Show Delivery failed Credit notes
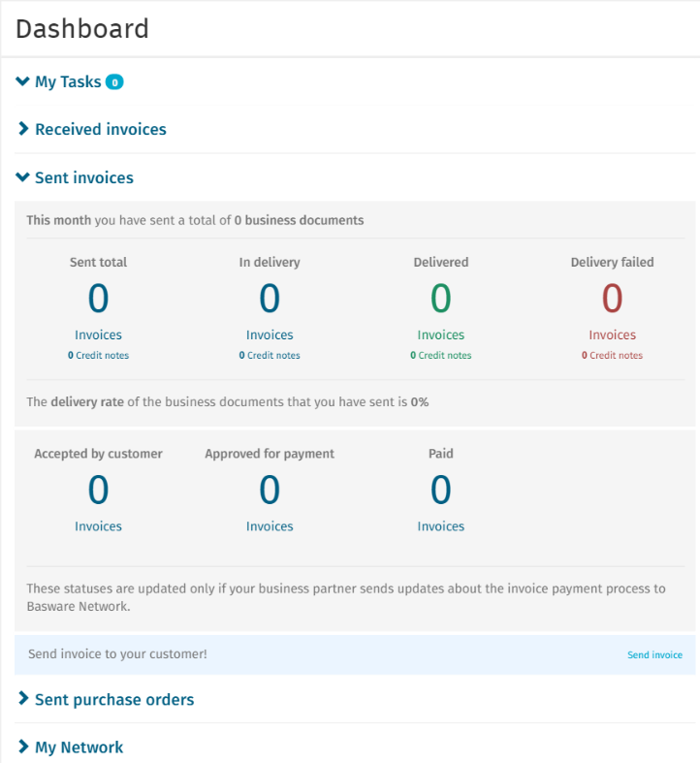The width and height of the screenshot is (700, 763). click(x=613, y=356)
